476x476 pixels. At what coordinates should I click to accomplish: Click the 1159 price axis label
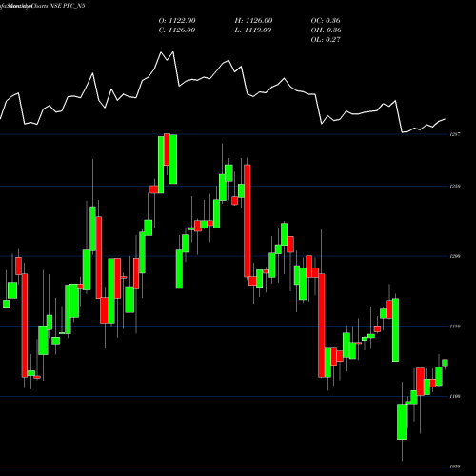pos(455,327)
